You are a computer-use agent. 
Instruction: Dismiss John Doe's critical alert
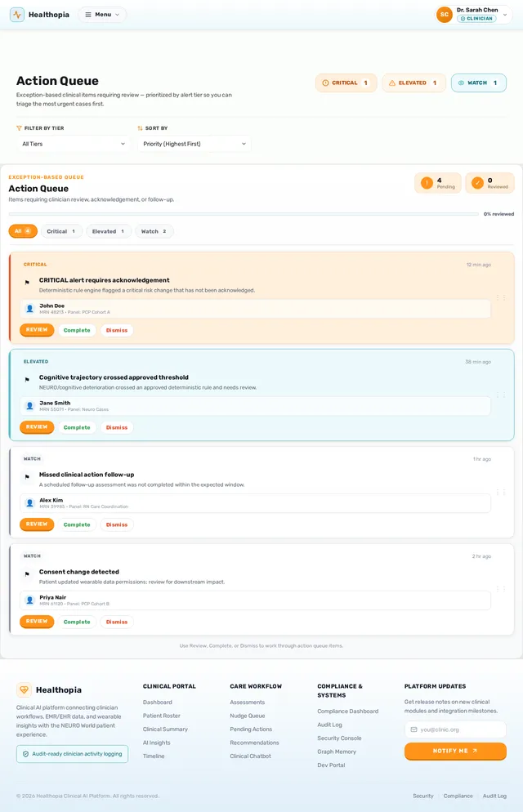pos(117,330)
